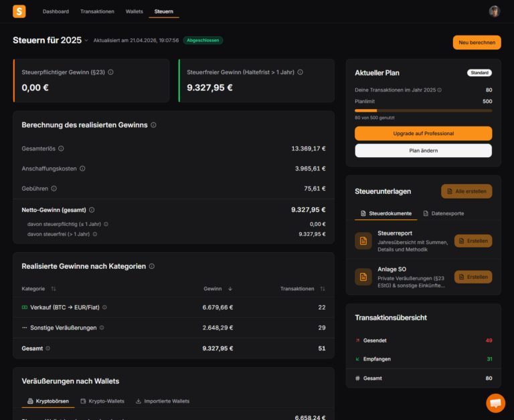Click the Aktualisiert am 21.04.2026 timestamp
Screen dimensions: 514x420
pos(136,40)
